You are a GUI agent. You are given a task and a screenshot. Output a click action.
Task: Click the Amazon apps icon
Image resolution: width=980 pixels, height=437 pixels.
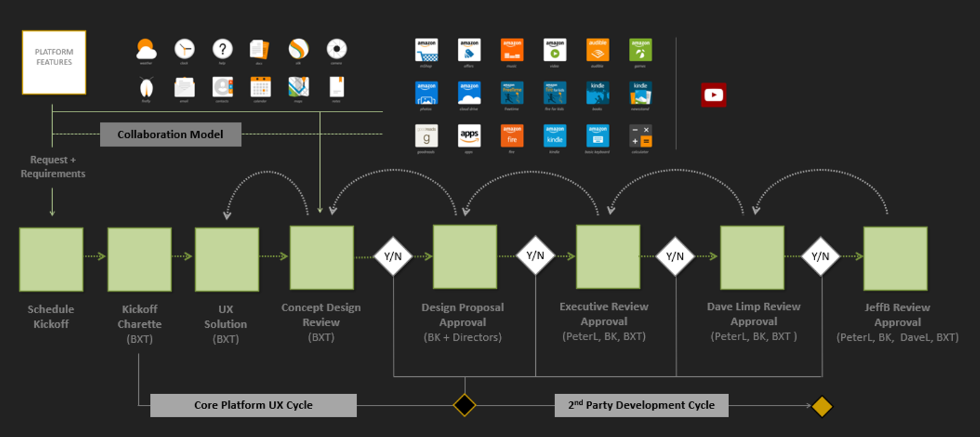(469, 136)
